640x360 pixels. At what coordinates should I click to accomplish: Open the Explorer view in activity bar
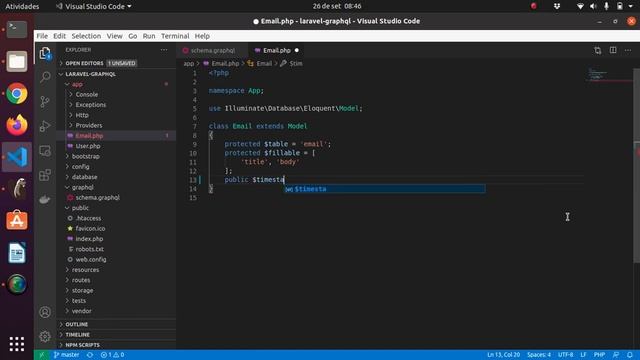(45, 53)
